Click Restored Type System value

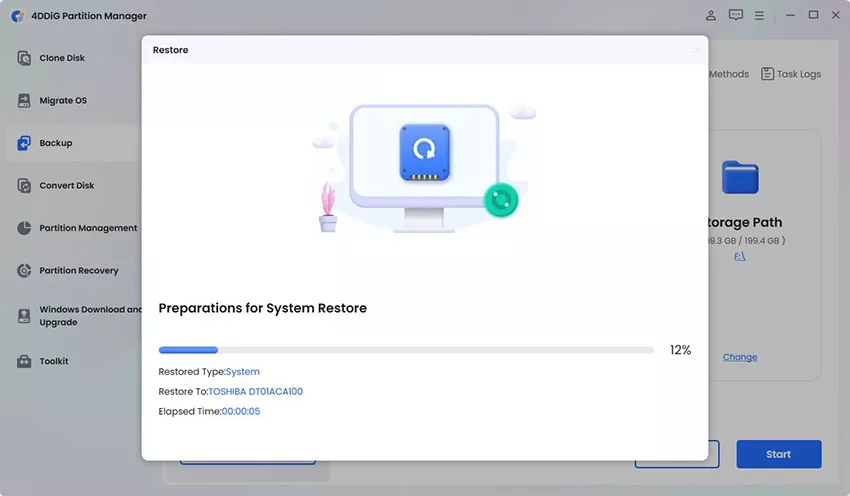(242, 372)
